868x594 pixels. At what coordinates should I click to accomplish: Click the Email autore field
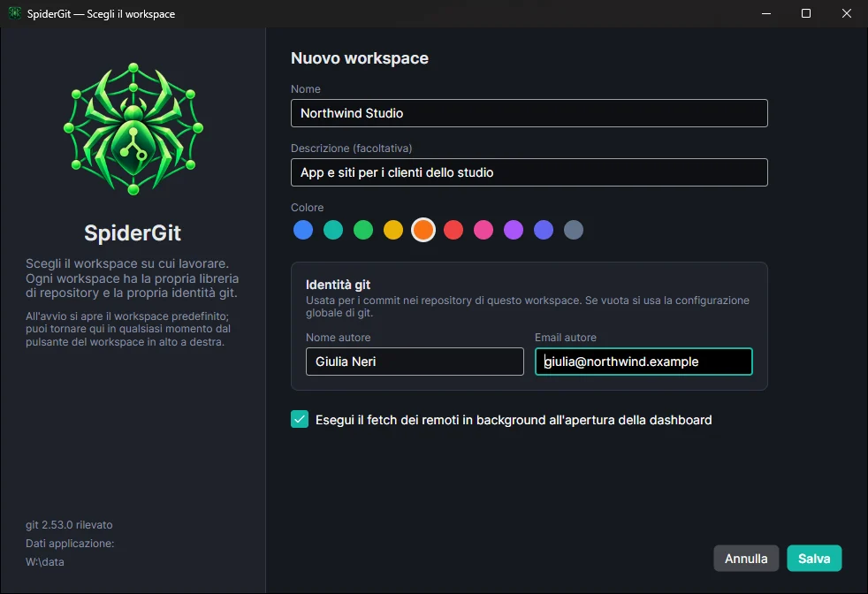pos(643,362)
